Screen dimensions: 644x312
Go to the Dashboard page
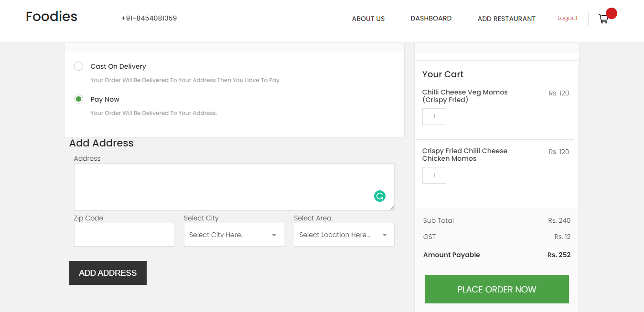coord(431,18)
